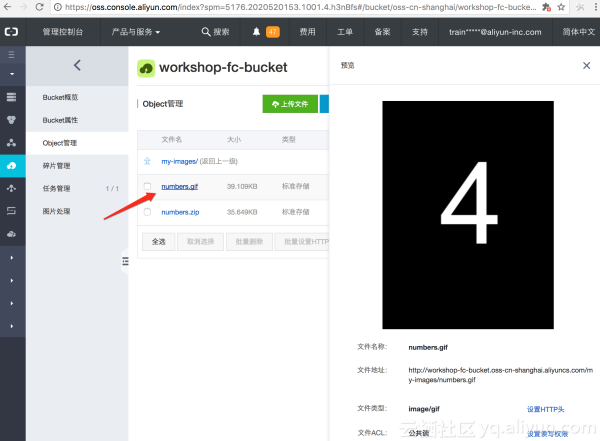Click the Aliyun logo icon in top bar

(x=12, y=32)
